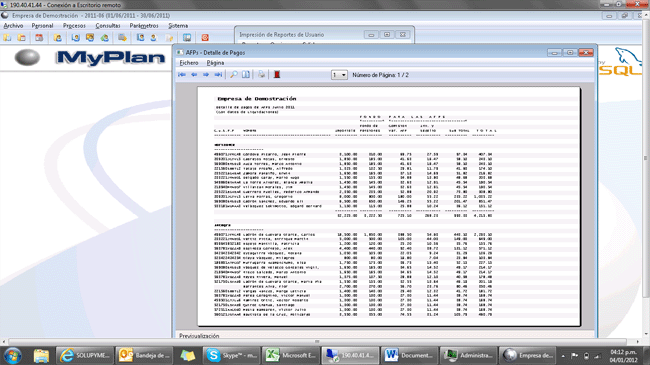Restore the Impresión de Reportes de Usuario window
This screenshot has height=365, width=650.
[387, 34]
